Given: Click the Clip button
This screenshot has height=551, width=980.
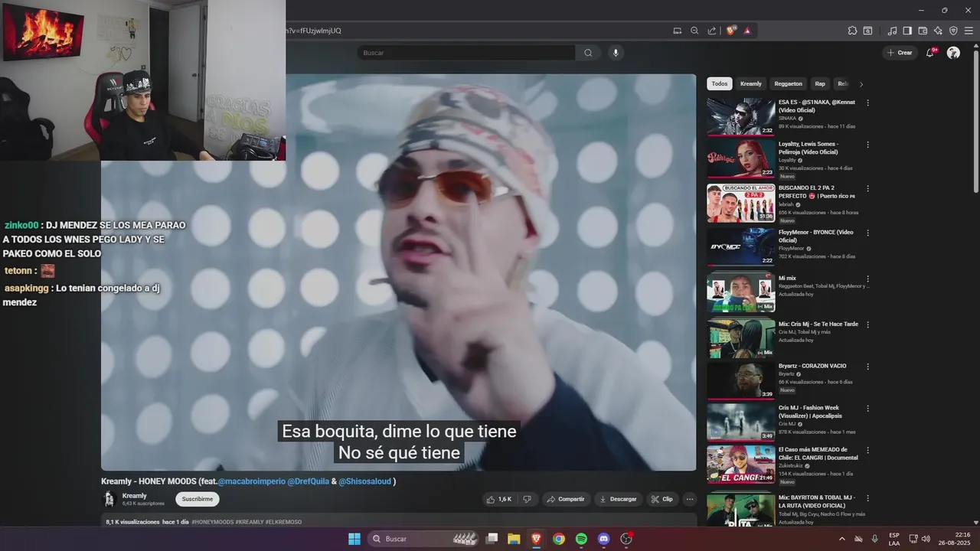Looking at the screenshot, I should 662,499.
